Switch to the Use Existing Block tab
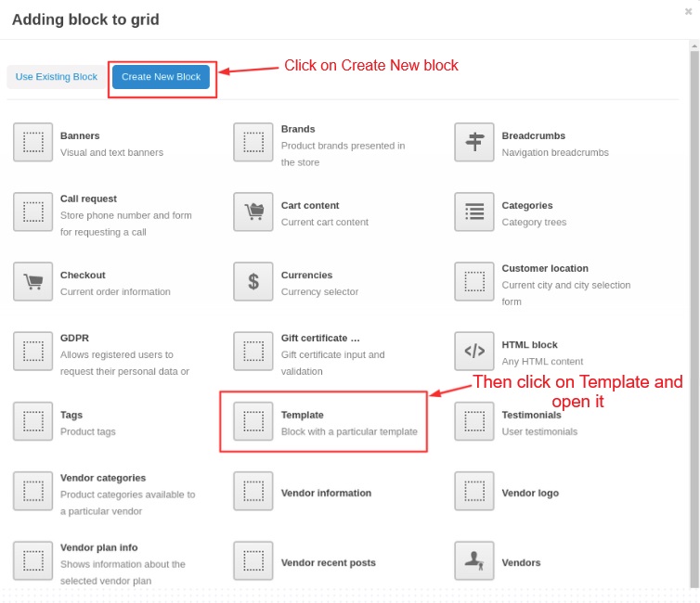Screen dimensions: 700x603 click(x=57, y=77)
